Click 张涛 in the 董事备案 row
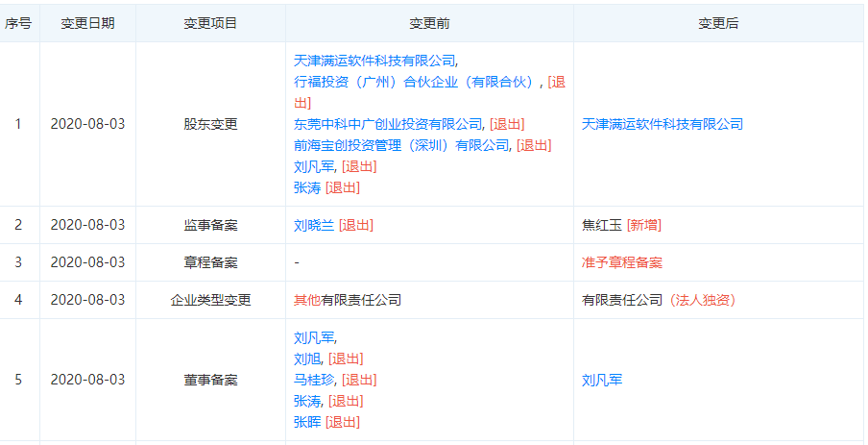868x445 pixels. [x=307, y=401]
